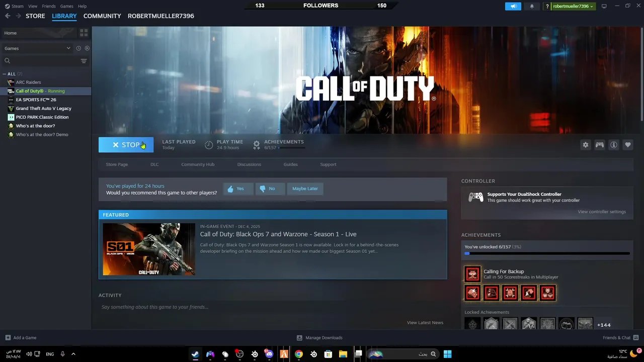Open Manage Downloads
This screenshot has width=644, height=362.
coord(319,338)
